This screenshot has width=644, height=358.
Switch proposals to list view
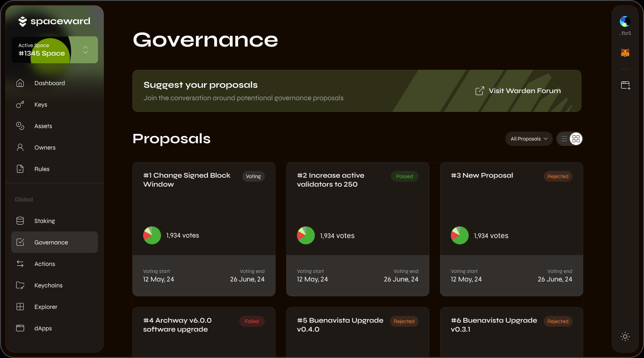(x=564, y=139)
